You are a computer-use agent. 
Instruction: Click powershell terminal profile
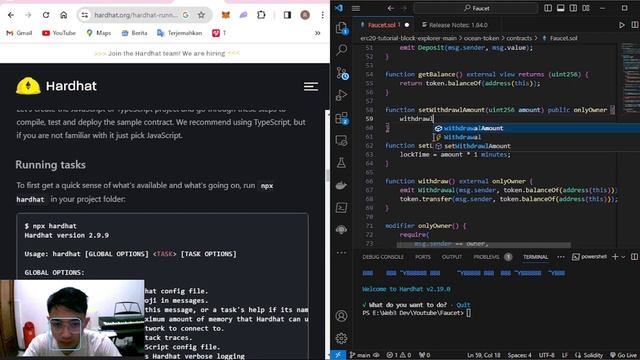click(589, 257)
